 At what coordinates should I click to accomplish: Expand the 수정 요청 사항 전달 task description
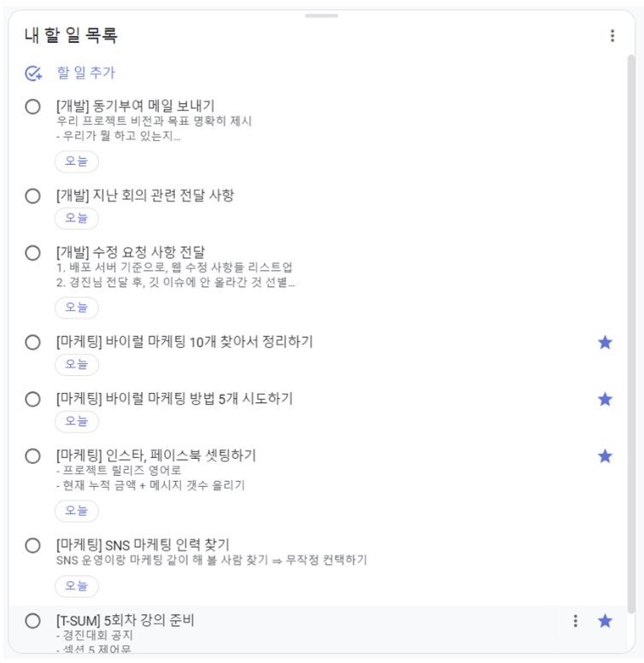pyautogui.click(x=175, y=275)
